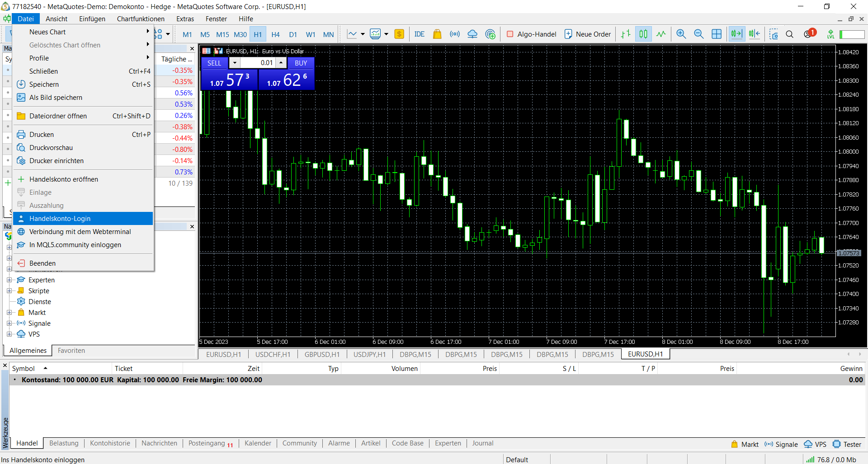Switch to the Kontohistorie tab
Image resolution: width=868 pixels, height=464 pixels.
pyautogui.click(x=110, y=443)
